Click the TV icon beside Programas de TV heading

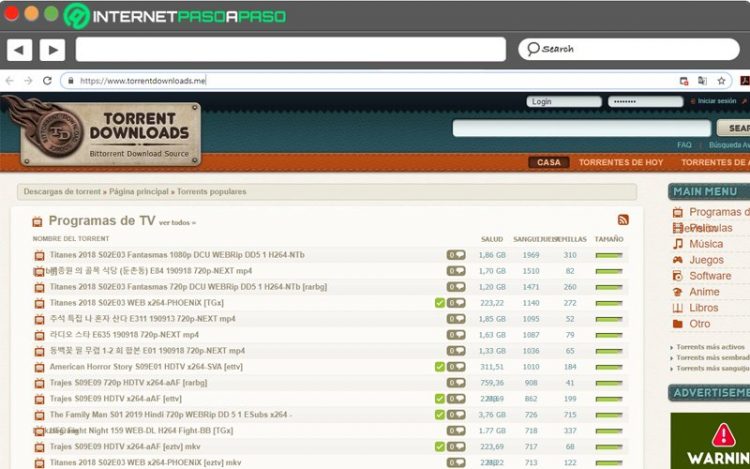[x=37, y=221]
